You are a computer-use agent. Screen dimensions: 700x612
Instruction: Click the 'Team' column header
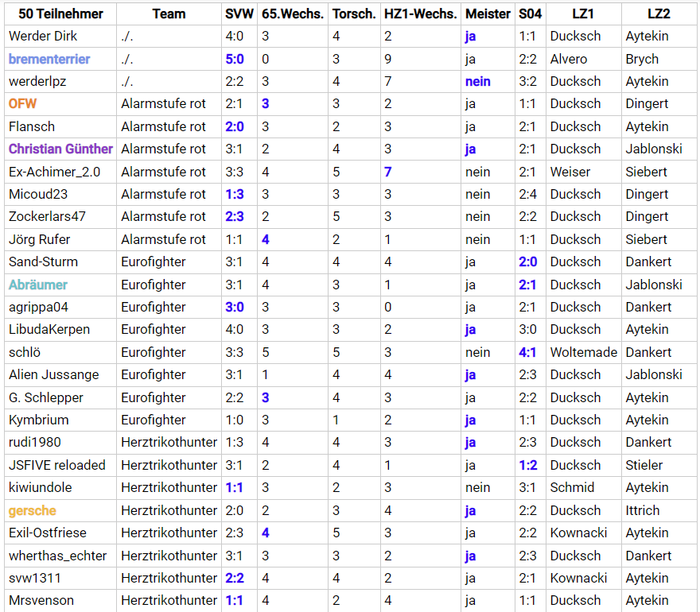click(x=169, y=14)
